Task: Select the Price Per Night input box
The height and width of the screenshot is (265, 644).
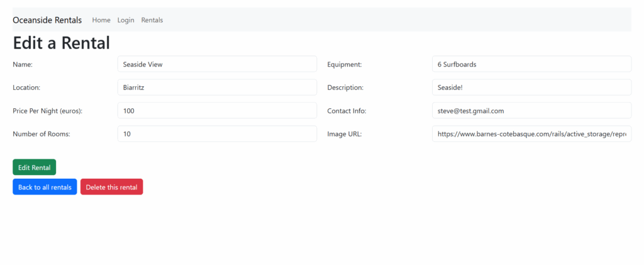Action: point(217,111)
